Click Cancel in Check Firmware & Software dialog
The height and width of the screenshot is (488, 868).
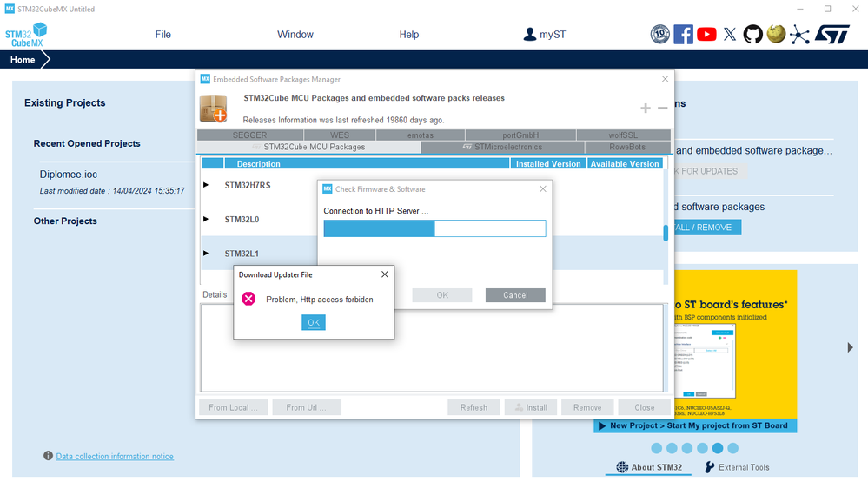[515, 295]
